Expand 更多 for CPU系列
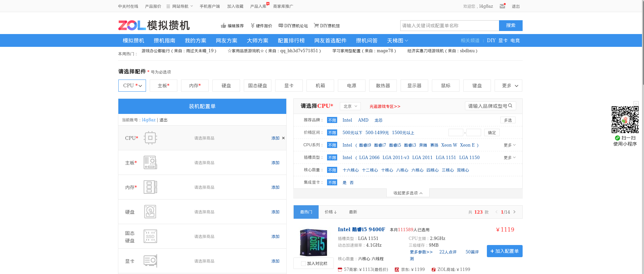The width and height of the screenshot is (644, 274). (x=509, y=145)
